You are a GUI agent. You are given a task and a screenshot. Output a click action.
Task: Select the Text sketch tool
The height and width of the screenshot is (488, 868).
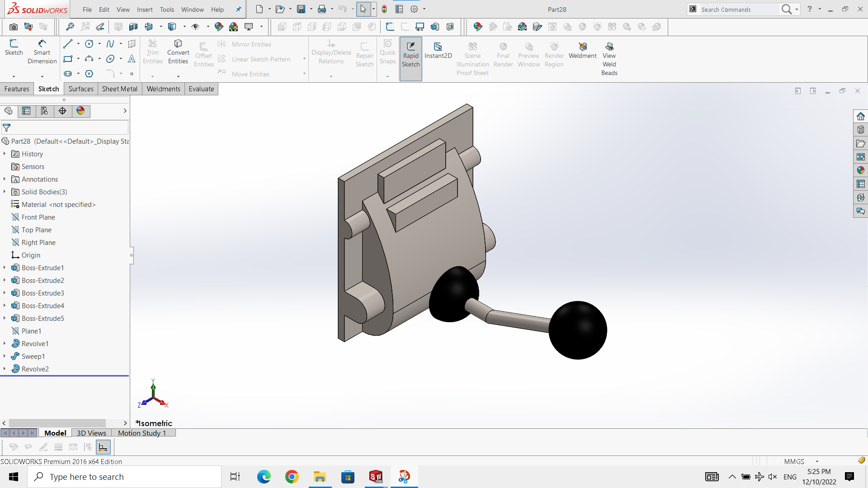132,59
